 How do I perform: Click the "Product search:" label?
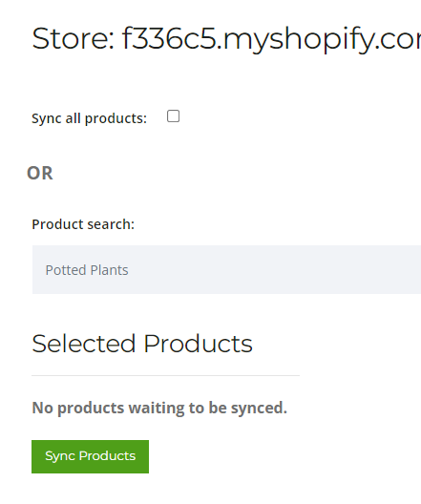(83, 224)
